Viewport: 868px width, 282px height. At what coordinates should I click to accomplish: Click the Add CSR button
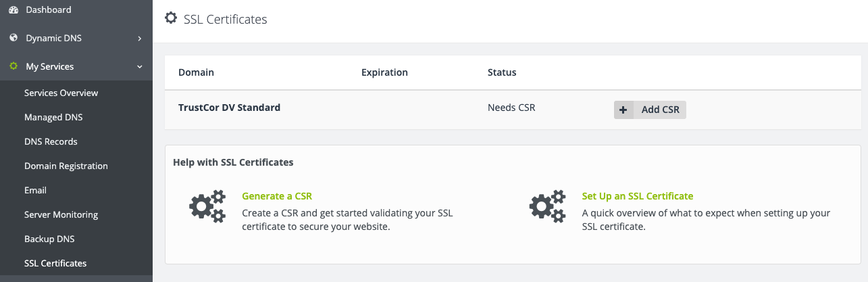(650, 110)
